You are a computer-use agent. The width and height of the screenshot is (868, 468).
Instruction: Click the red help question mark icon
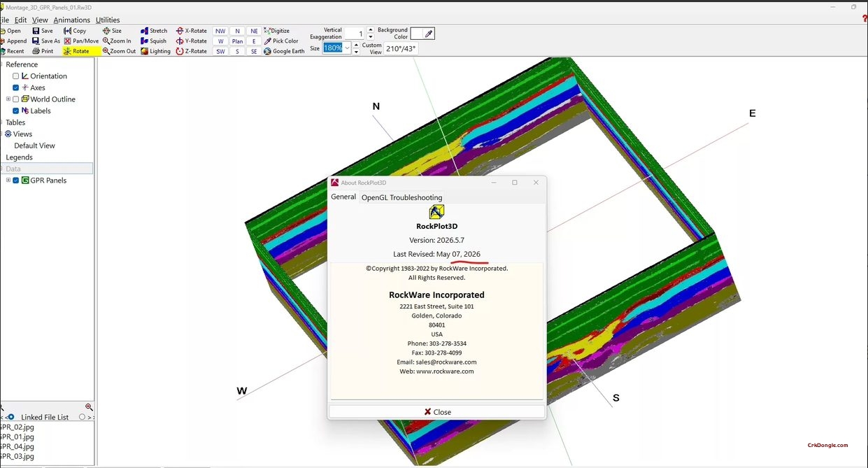coord(865,20)
